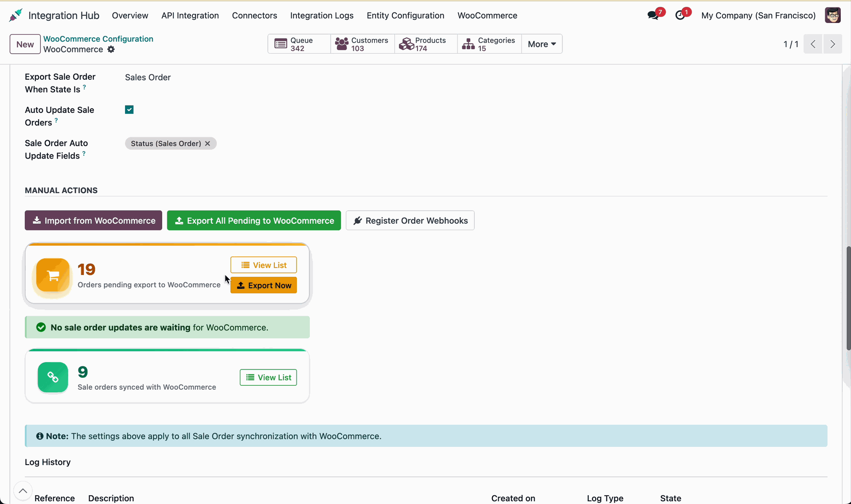Click help tooltip for Sale Order Auto Update Fields
Viewport: 851px width, 504px height.
click(84, 153)
